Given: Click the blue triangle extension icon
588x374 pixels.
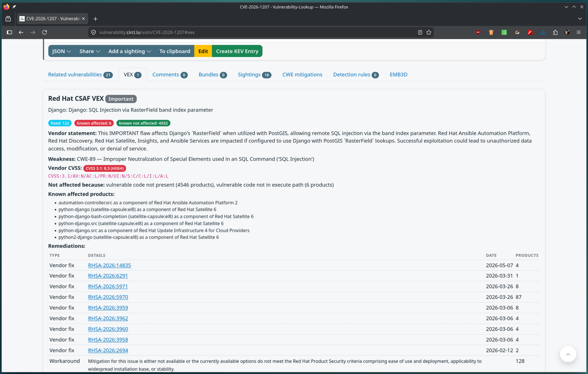Looking at the screenshot, I should pyautogui.click(x=543, y=32).
